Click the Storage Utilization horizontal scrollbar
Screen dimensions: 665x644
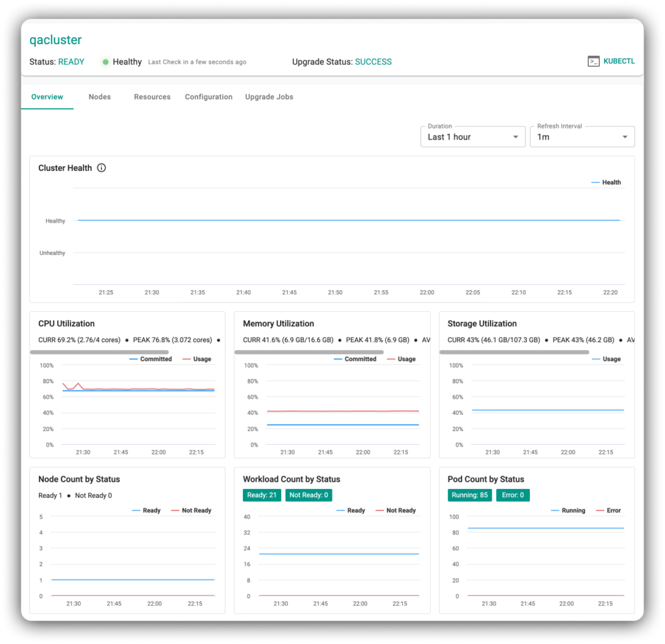[x=514, y=352]
